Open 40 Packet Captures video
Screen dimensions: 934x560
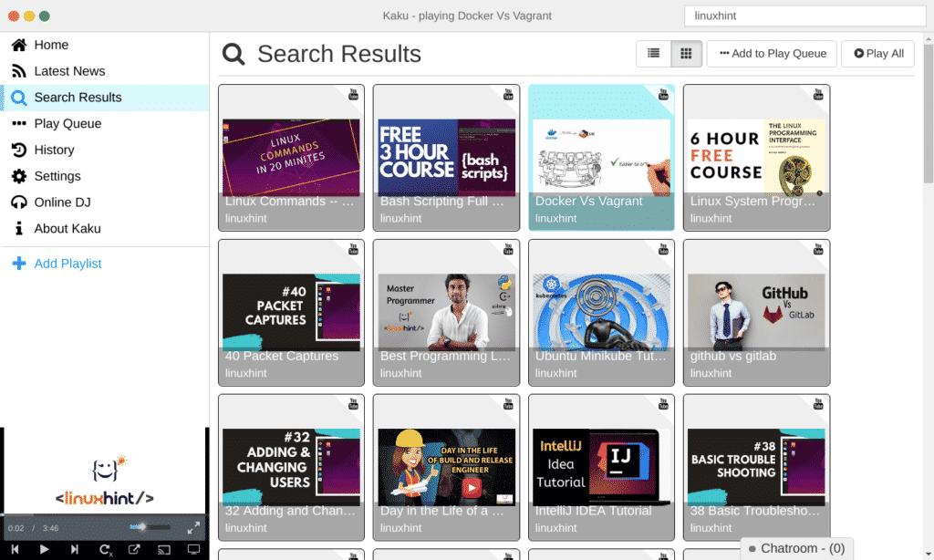click(291, 313)
